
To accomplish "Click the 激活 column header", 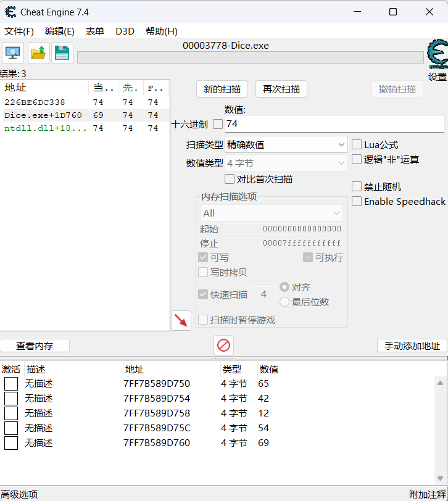I will (x=11, y=370).
